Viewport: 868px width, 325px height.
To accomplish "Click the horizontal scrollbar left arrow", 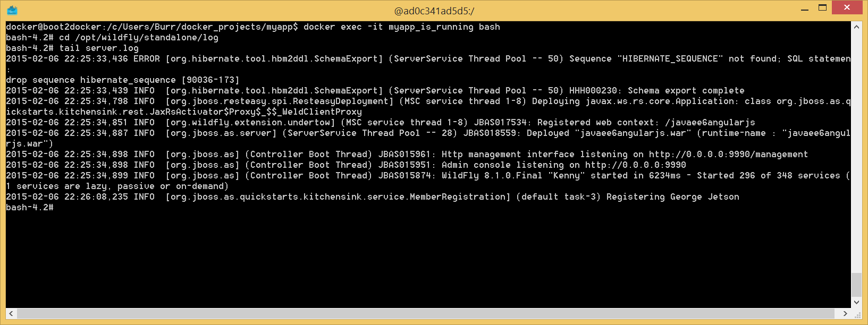I will pyautogui.click(x=11, y=314).
